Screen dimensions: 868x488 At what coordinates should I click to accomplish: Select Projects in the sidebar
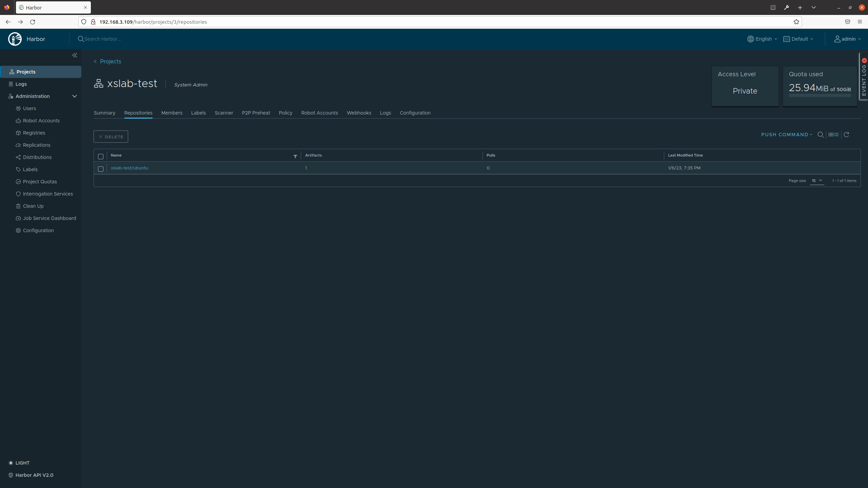(41, 72)
